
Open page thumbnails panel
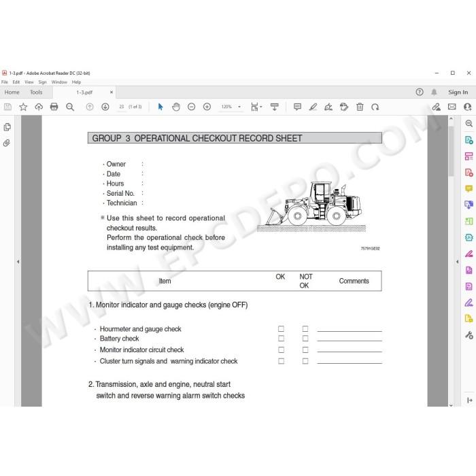(x=7, y=127)
